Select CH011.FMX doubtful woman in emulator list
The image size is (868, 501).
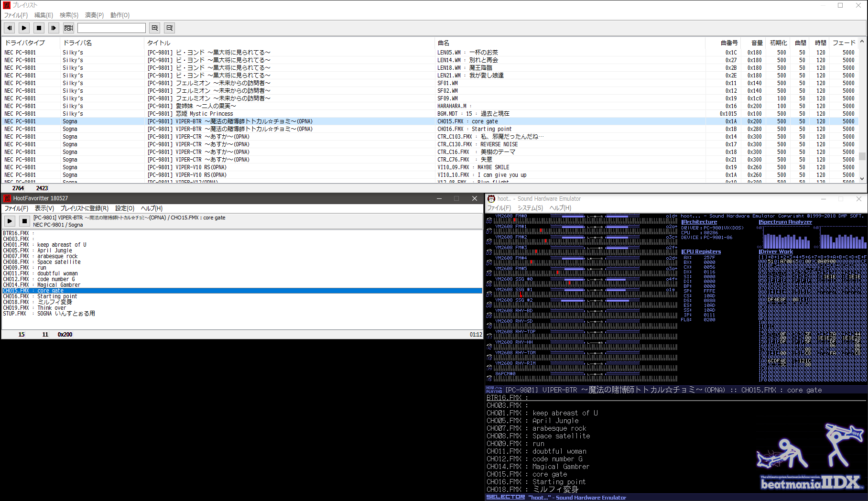536,451
